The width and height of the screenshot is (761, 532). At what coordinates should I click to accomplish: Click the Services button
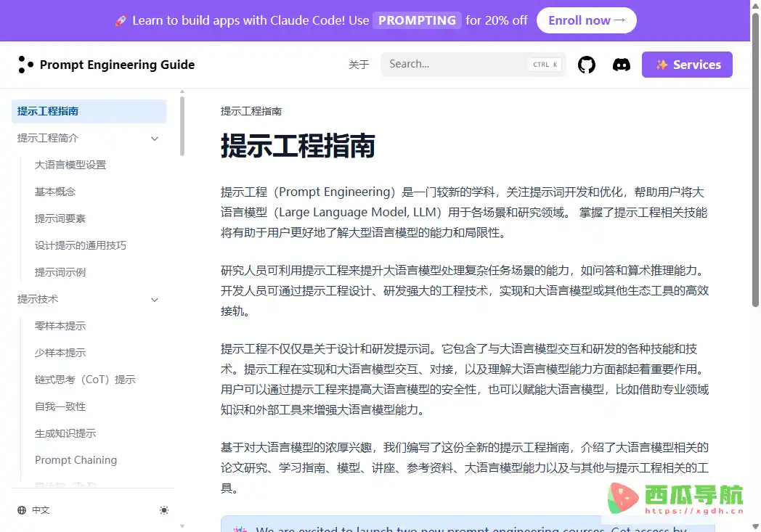point(687,65)
